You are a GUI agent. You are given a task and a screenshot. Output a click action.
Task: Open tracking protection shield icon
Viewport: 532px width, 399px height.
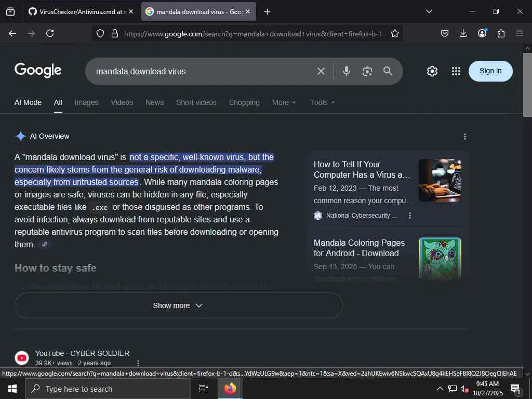coord(100,33)
